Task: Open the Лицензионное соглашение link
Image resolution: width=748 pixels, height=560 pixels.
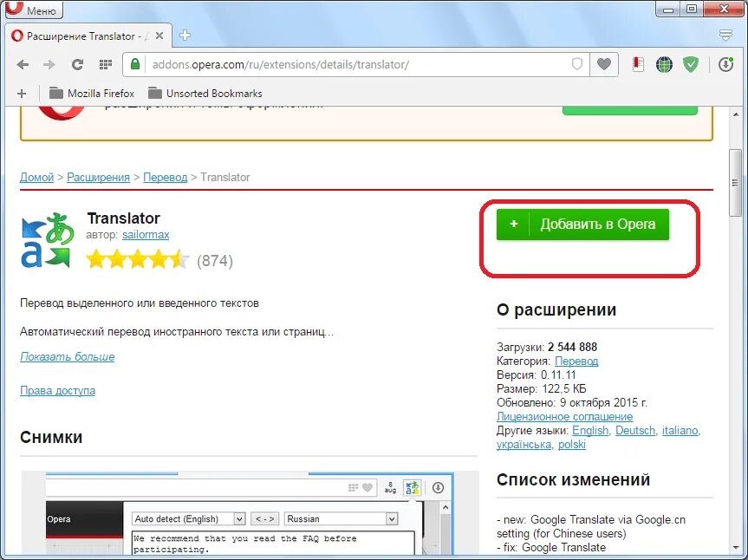Action: [x=565, y=416]
